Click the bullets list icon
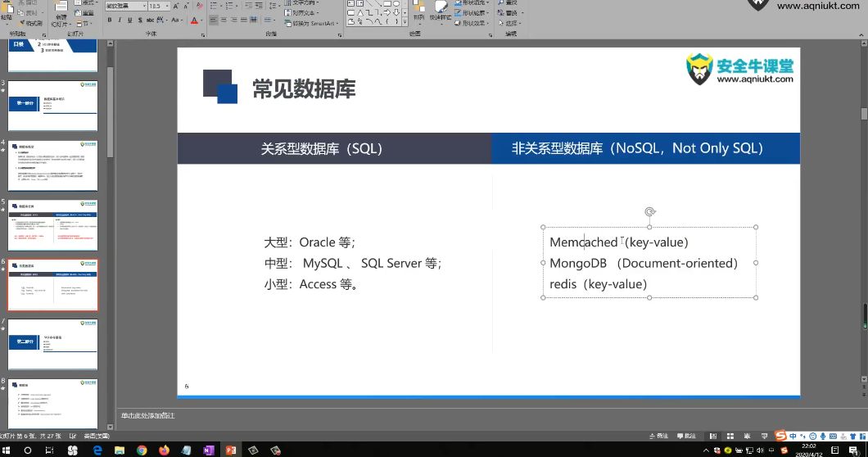Screen dimensions: 868x457 pos(215,6)
